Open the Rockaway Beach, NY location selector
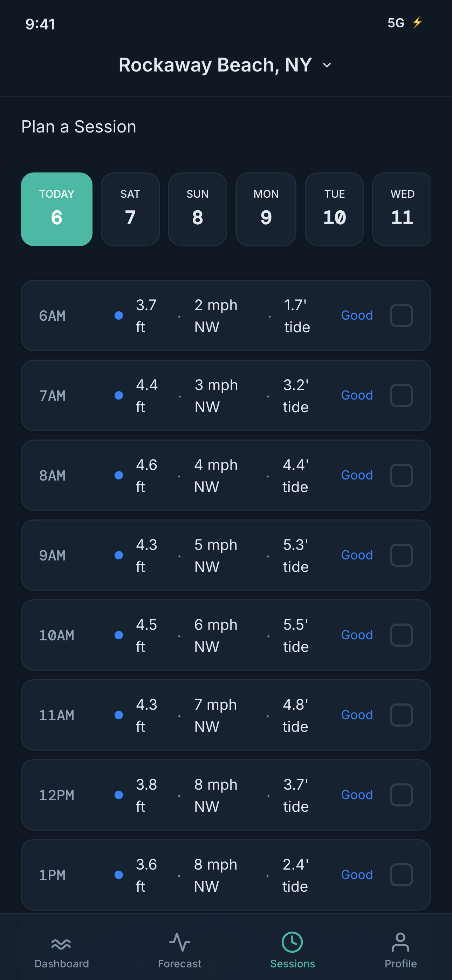Viewport: 452px width, 980px height. 215,65
